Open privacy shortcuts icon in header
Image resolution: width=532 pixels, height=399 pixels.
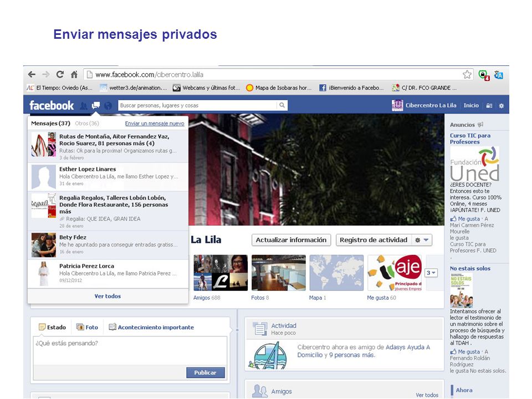pos(489,106)
